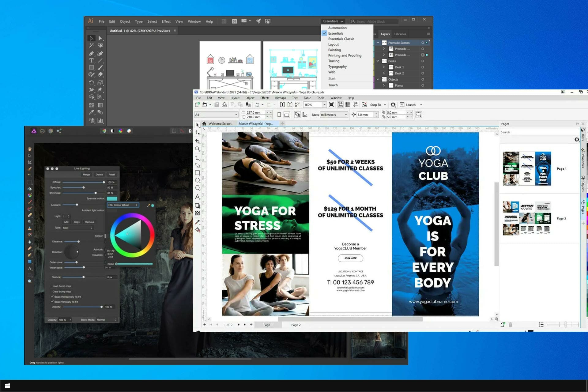Image resolution: width=588 pixels, height=392 pixels.
Task: Open the Typography workspace option
Action: (x=337, y=66)
